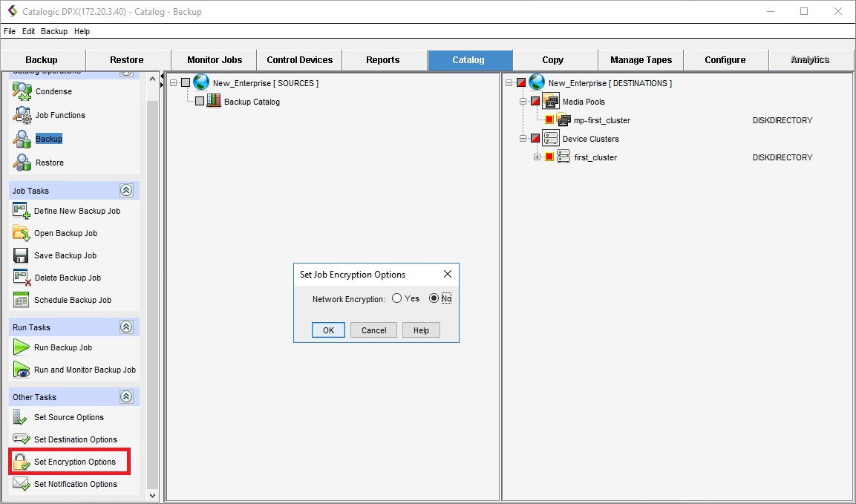Cancel the Set Job Encryption Options dialog
The width and height of the screenshot is (856, 504).
[x=373, y=330]
